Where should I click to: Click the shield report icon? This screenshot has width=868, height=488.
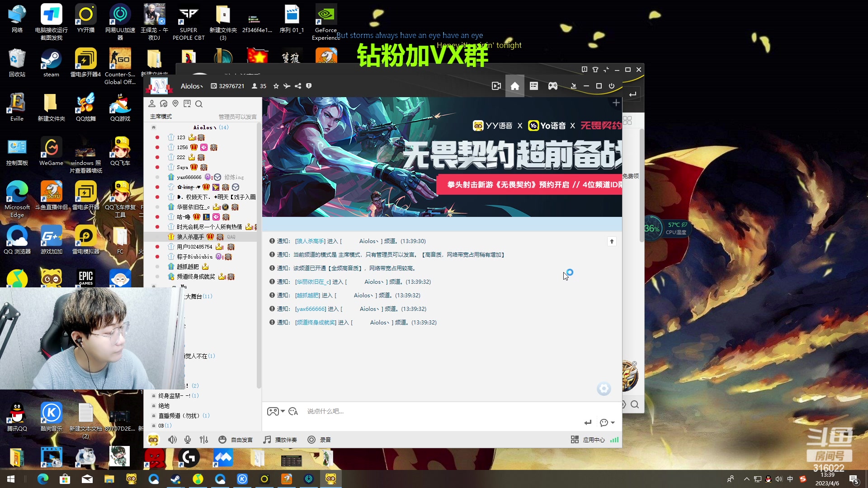pyautogui.click(x=309, y=86)
